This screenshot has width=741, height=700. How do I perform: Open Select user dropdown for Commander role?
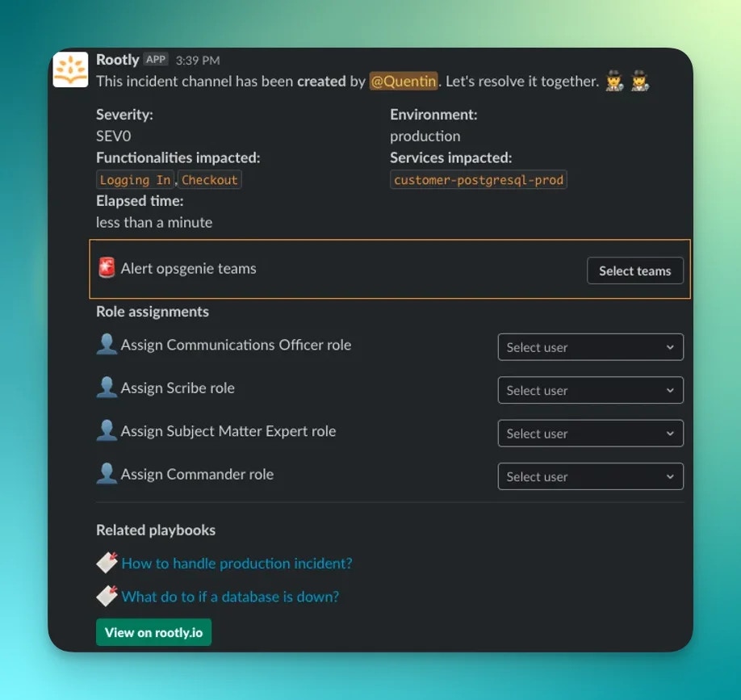[590, 476]
